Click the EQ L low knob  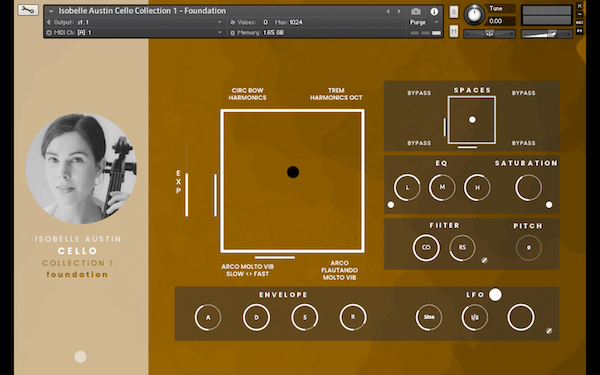point(407,188)
